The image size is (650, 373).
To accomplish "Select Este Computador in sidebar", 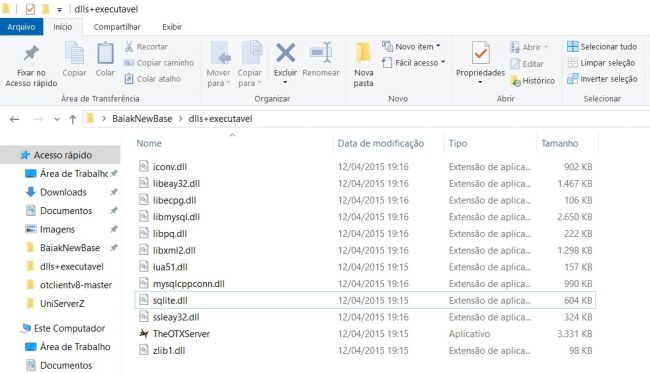I will click(69, 328).
